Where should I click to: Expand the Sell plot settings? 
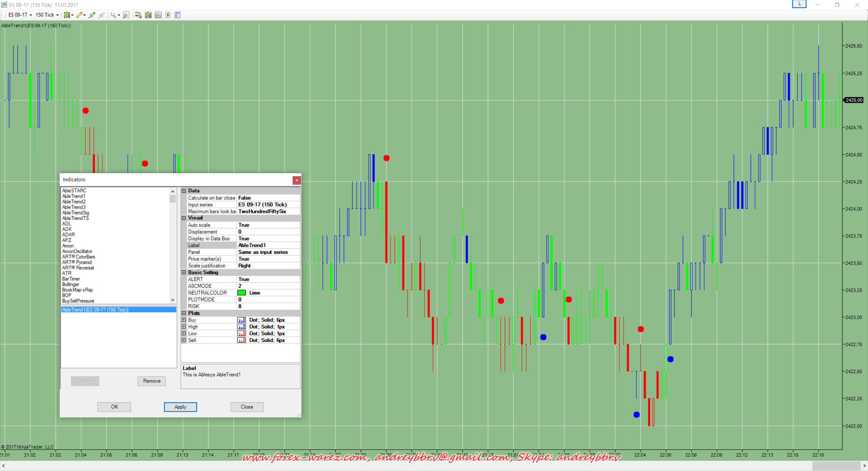(184, 340)
